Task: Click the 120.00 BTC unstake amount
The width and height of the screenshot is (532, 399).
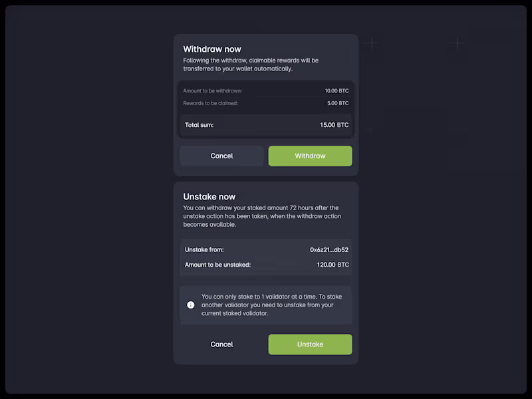Action: click(x=332, y=265)
